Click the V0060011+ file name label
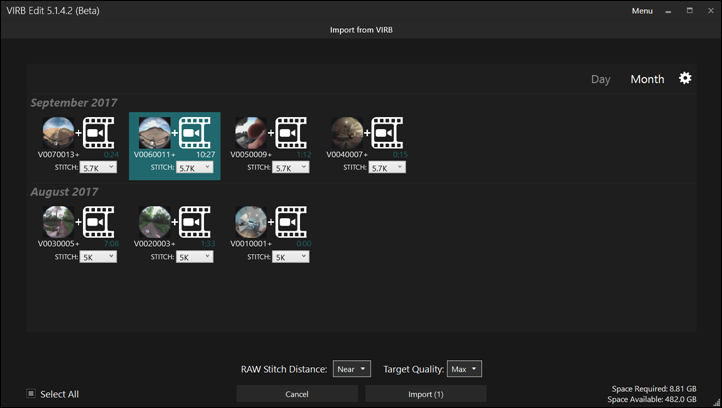Viewport: 722px width, 408px height. 154,155
